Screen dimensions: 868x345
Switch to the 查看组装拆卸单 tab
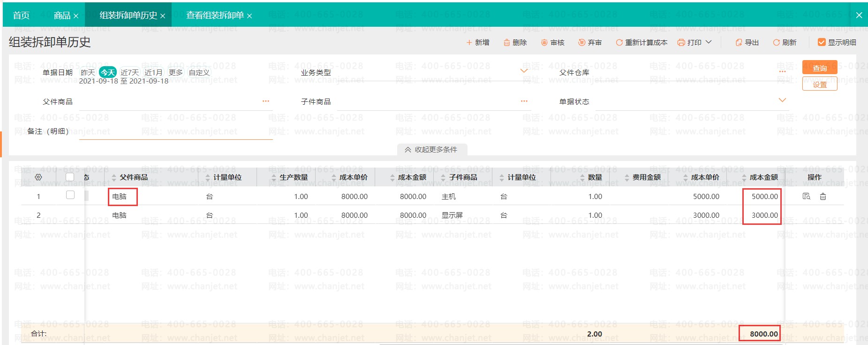click(215, 15)
